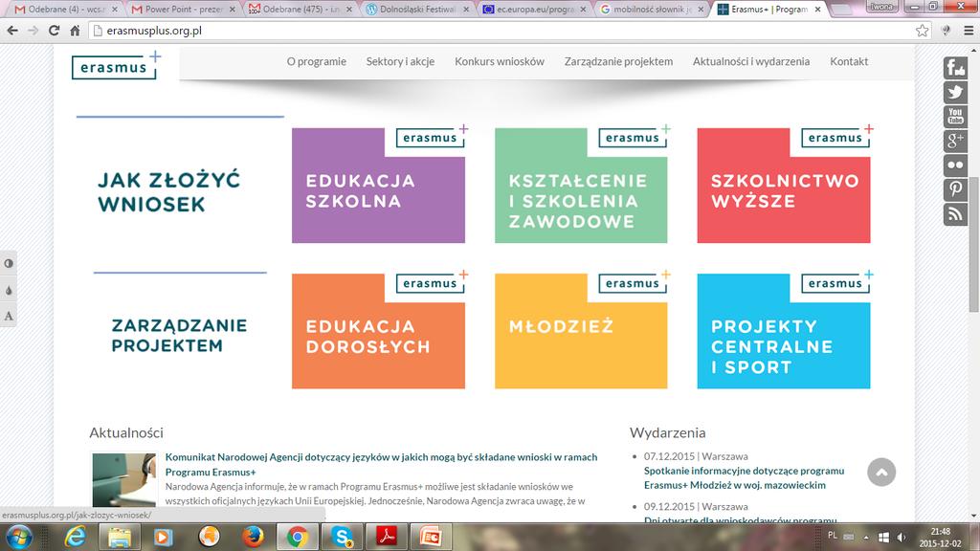Screen dimensions: 980x551
Task: Click the browser forward arrow
Action: pyautogui.click(x=33, y=31)
